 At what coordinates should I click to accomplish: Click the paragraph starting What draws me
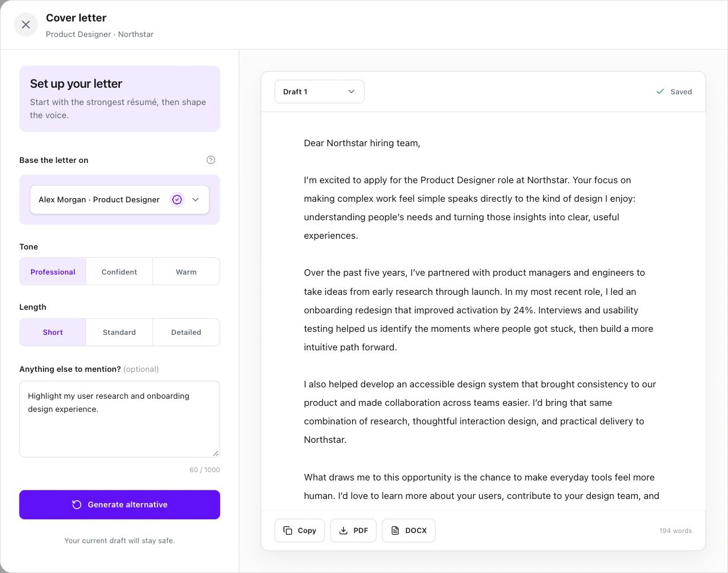(x=482, y=486)
